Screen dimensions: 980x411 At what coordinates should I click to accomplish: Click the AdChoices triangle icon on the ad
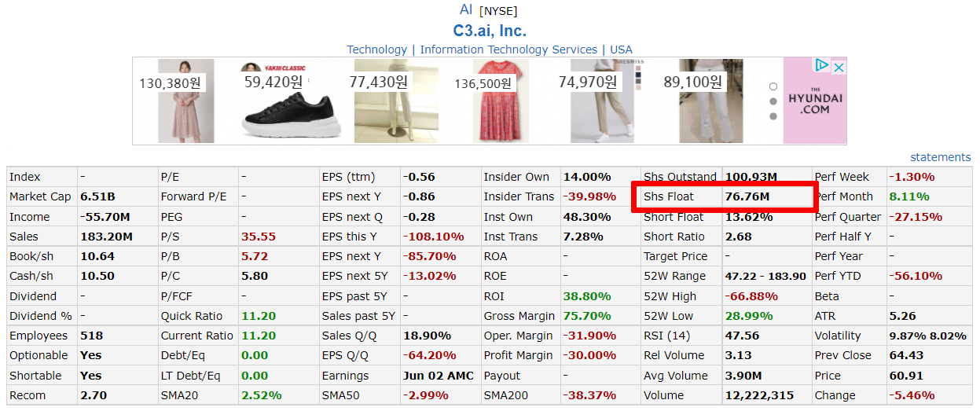[821, 66]
